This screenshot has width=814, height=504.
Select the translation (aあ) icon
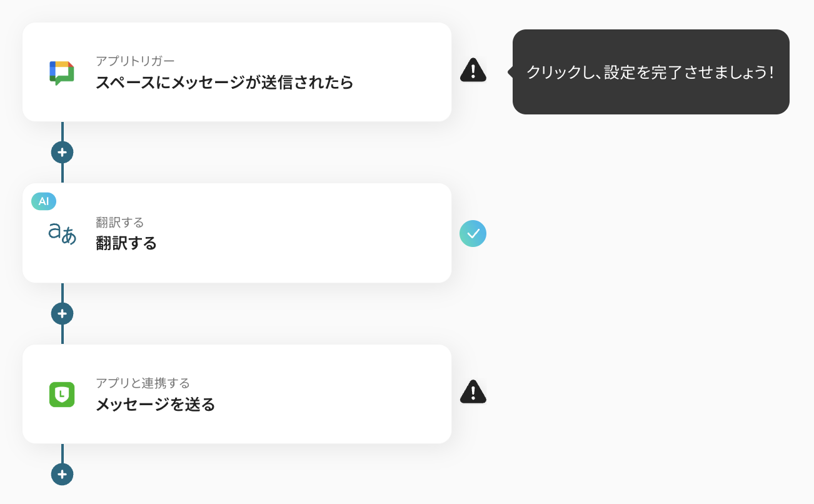pos(61,233)
